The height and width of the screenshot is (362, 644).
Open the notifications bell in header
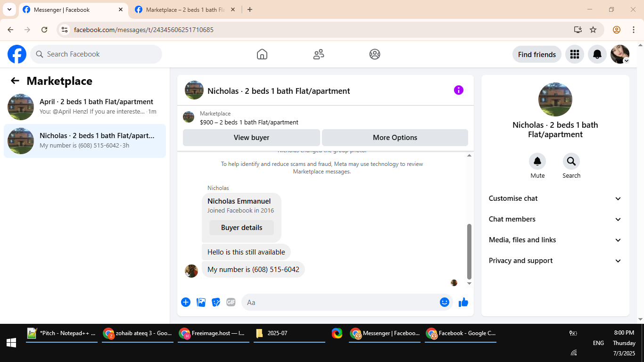(x=597, y=54)
